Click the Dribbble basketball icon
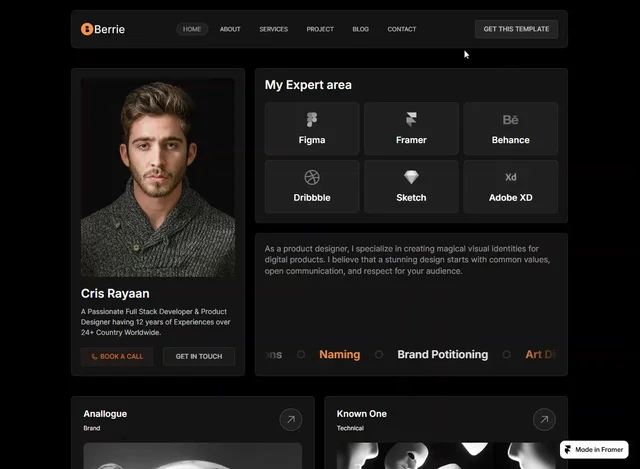 pyautogui.click(x=312, y=177)
